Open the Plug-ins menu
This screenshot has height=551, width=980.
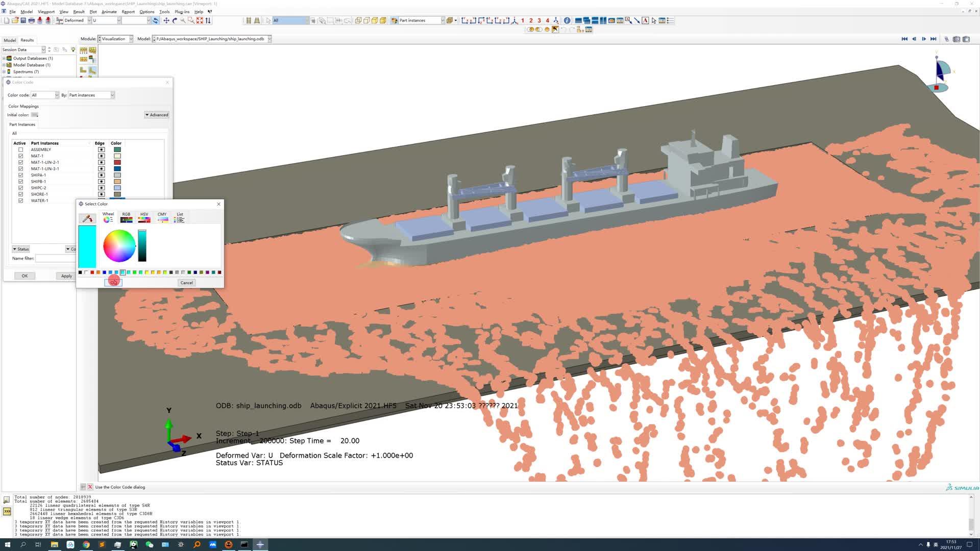182,12
